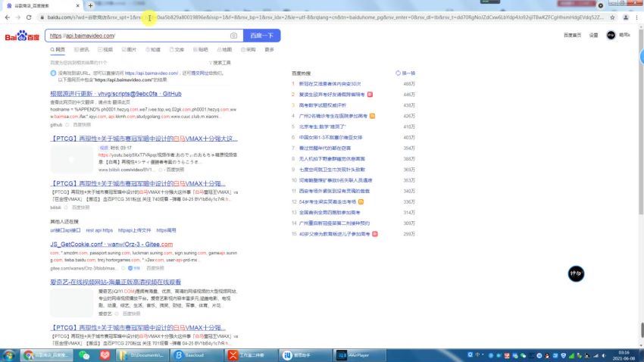Click the taskbar clock showing 2021-06-08
644x362 pixels.
pos(624,355)
